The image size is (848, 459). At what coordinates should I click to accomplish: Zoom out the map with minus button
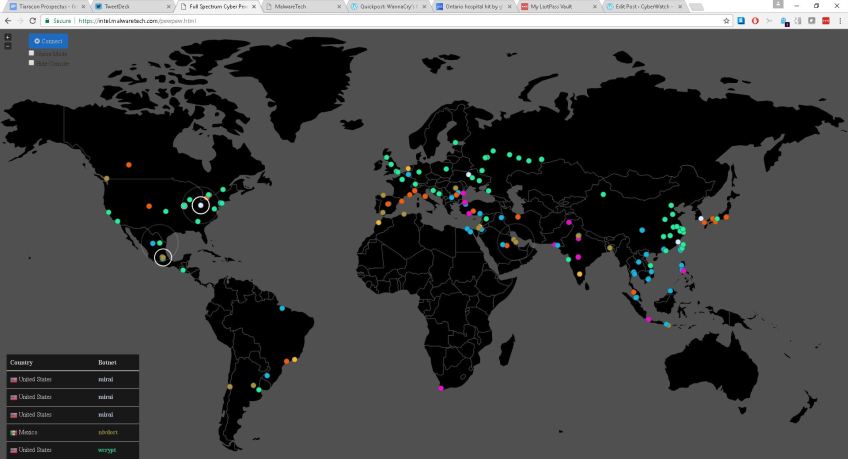tap(8, 45)
